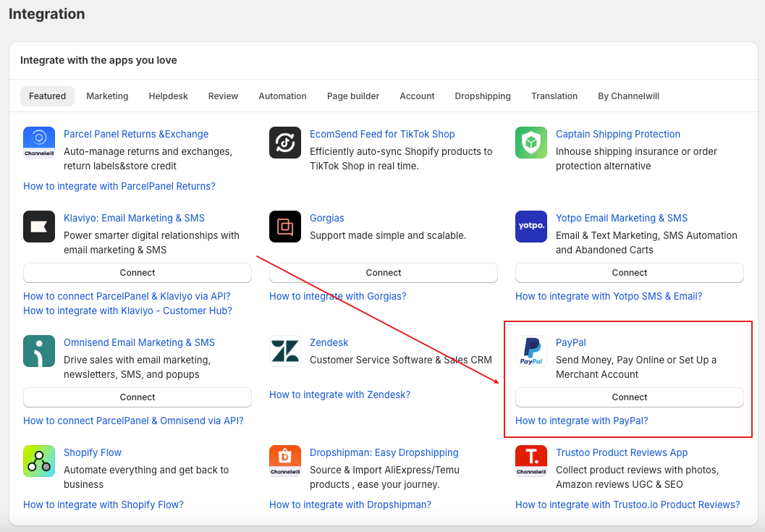Screen dimensions: 765x532
Task: Connect the Yotpo integration
Action: 630,273
